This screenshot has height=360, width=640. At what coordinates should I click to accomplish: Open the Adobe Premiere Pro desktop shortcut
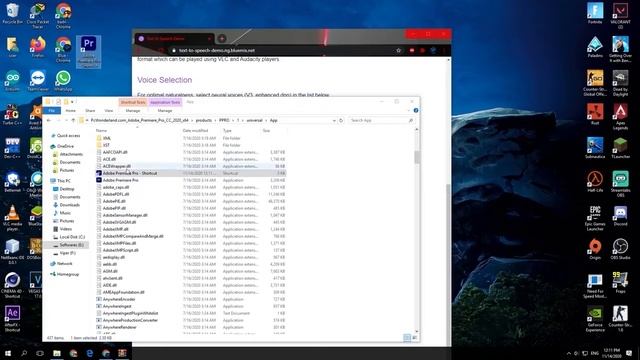[89, 51]
